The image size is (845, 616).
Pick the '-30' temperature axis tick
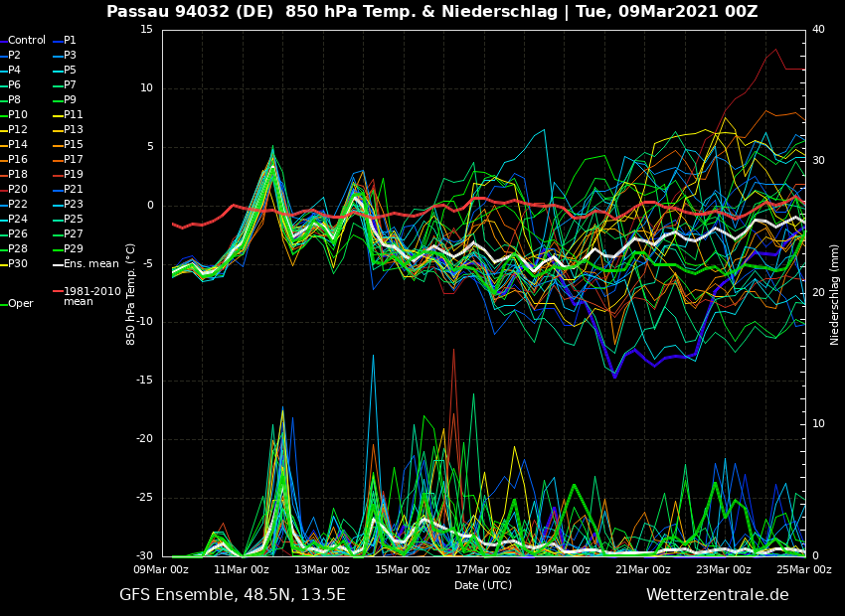pos(144,556)
